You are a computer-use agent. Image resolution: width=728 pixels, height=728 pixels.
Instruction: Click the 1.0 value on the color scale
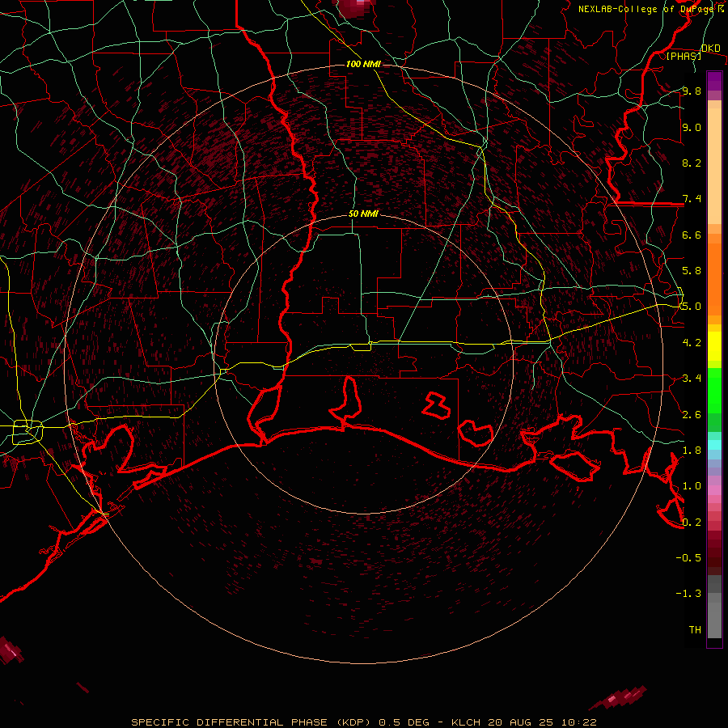pos(692,486)
